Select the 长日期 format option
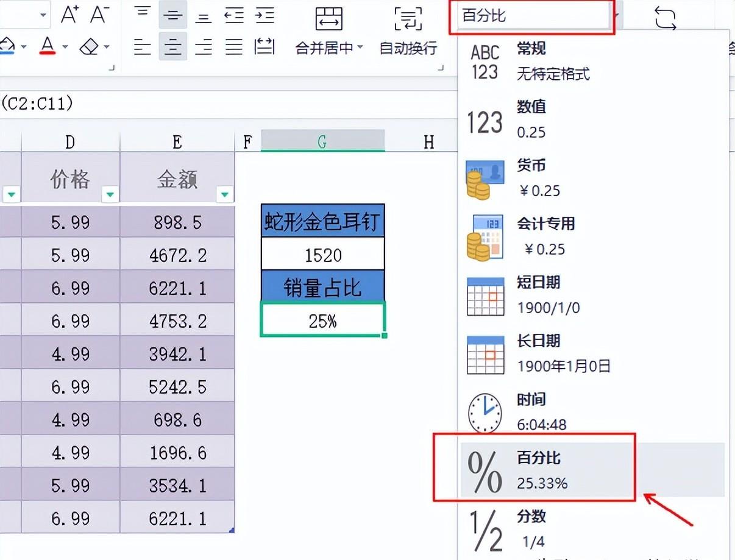The image size is (735, 560). point(593,354)
